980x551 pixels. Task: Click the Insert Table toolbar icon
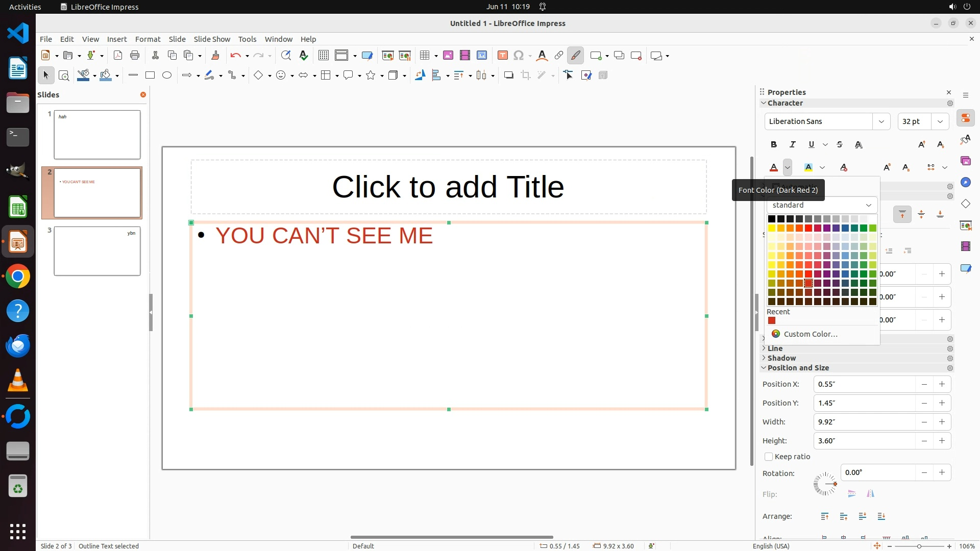pyautogui.click(x=424, y=56)
